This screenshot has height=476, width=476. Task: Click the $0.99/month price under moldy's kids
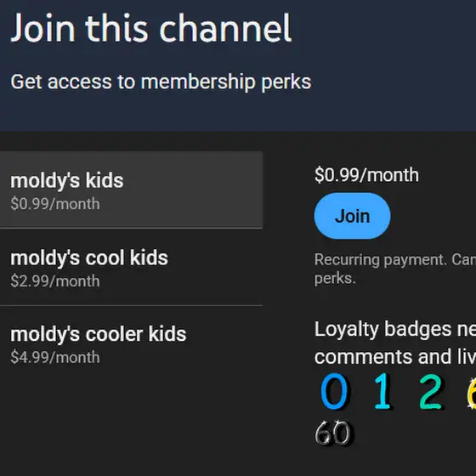[55, 204]
